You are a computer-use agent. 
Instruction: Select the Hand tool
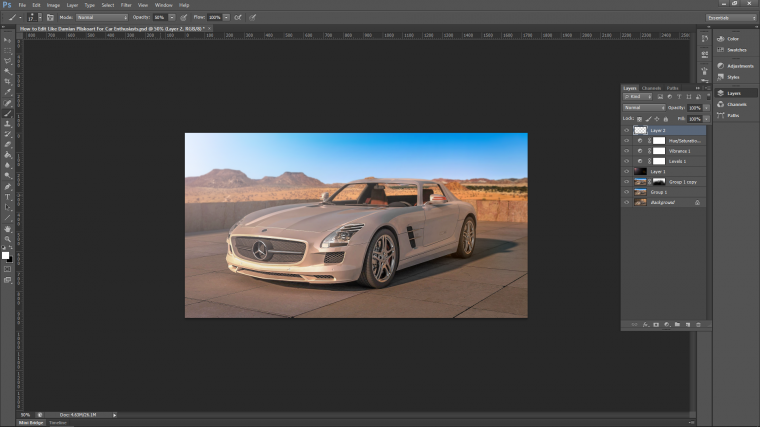(x=7, y=229)
